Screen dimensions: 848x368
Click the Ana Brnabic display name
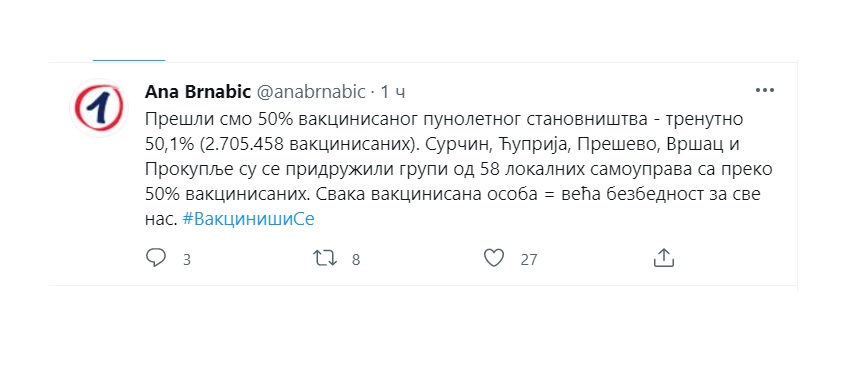pos(197,93)
